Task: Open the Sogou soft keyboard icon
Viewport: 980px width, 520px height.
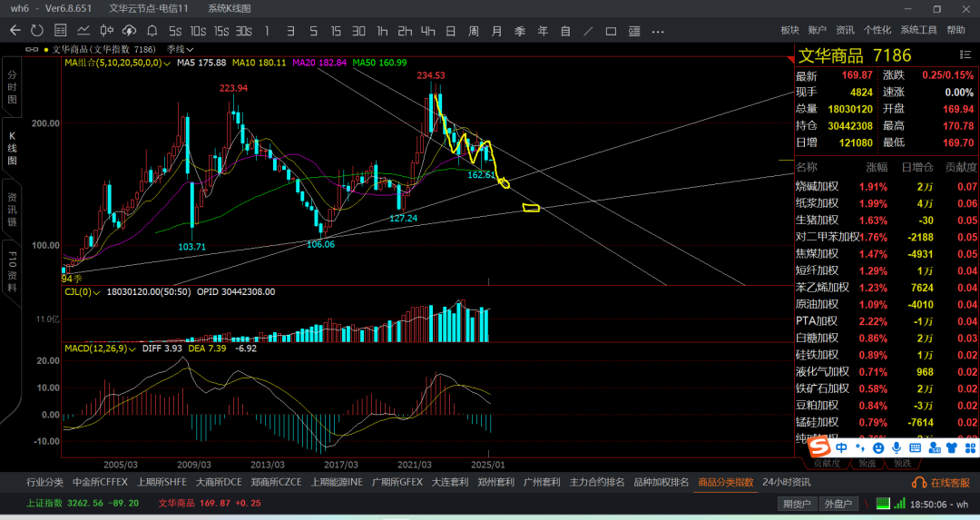Action: pyautogui.click(x=915, y=448)
